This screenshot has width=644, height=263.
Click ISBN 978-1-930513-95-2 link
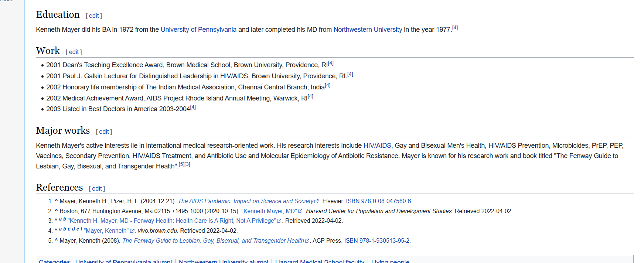click(x=377, y=241)
